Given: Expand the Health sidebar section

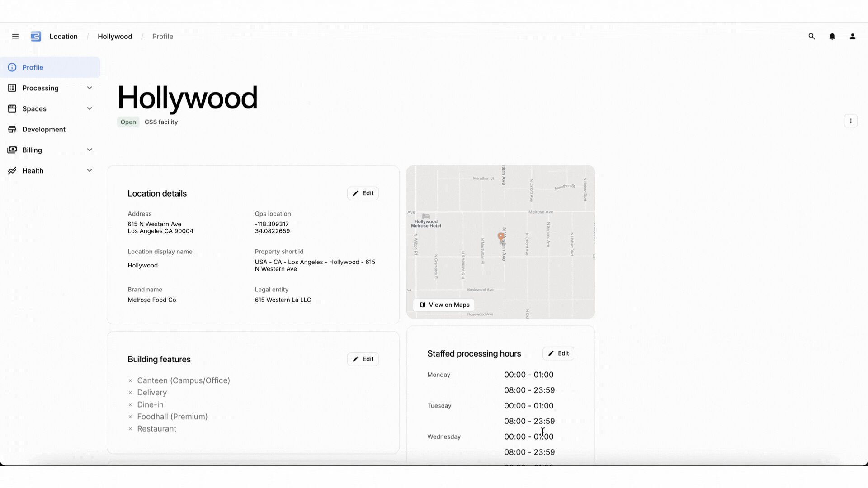Looking at the screenshot, I should (x=90, y=171).
